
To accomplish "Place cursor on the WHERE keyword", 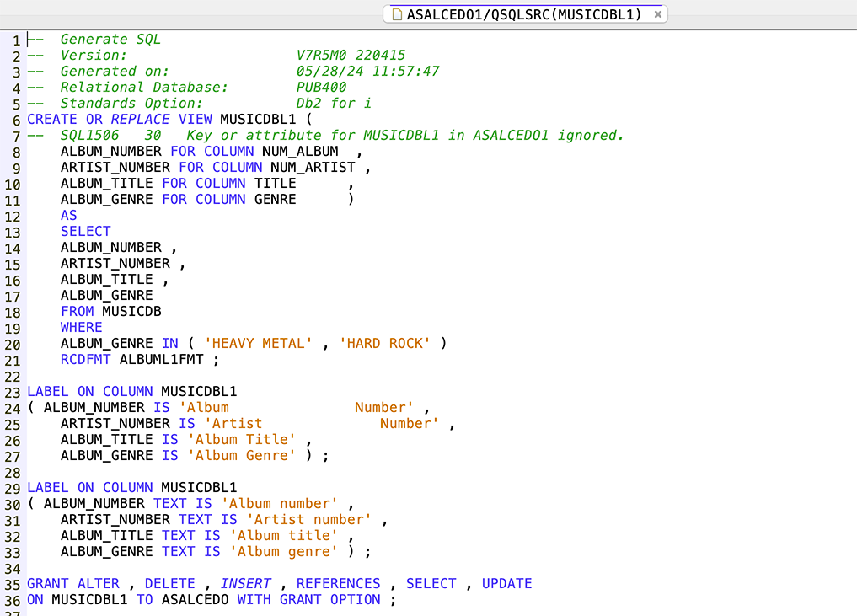I will click(x=81, y=328).
